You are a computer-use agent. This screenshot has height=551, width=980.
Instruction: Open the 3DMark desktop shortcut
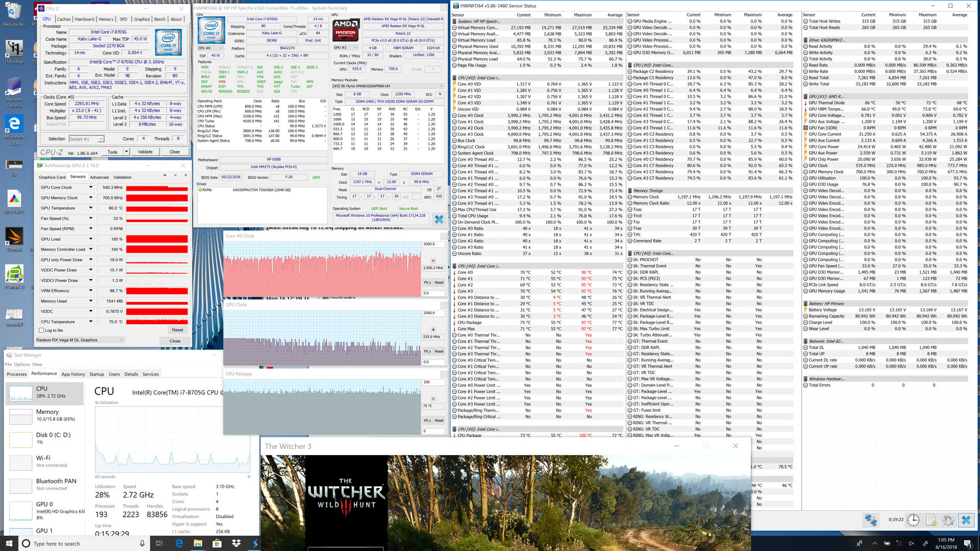(14, 240)
